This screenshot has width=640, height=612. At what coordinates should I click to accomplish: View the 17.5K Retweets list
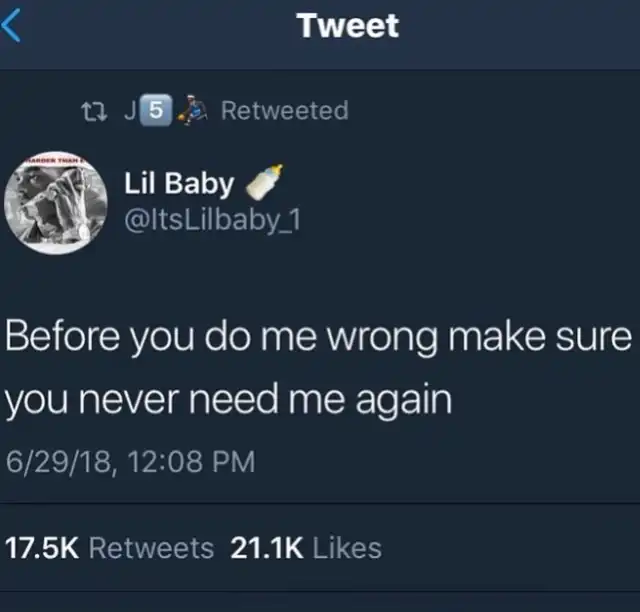click(109, 547)
